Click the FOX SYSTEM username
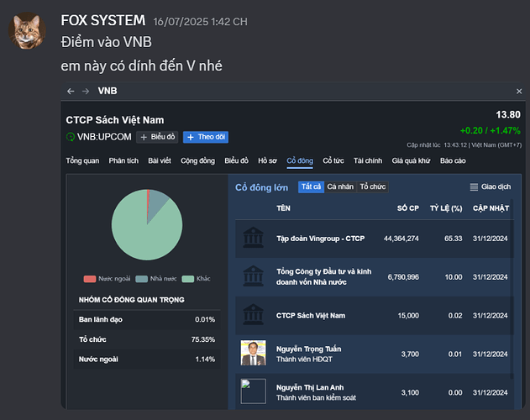The height and width of the screenshot is (420, 530). 103,21
